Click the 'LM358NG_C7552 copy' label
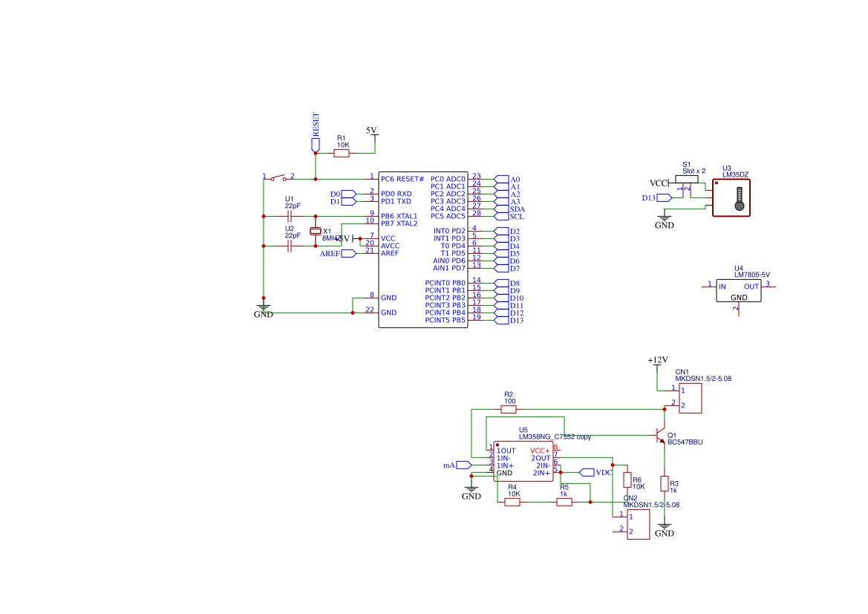 click(x=555, y=437)
